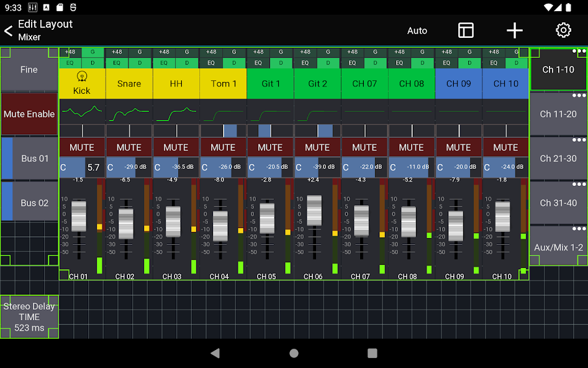This screenshot has width=588, height=368.
Task: Toggle the EQ button on Snare channel
Action: point(117,63)
